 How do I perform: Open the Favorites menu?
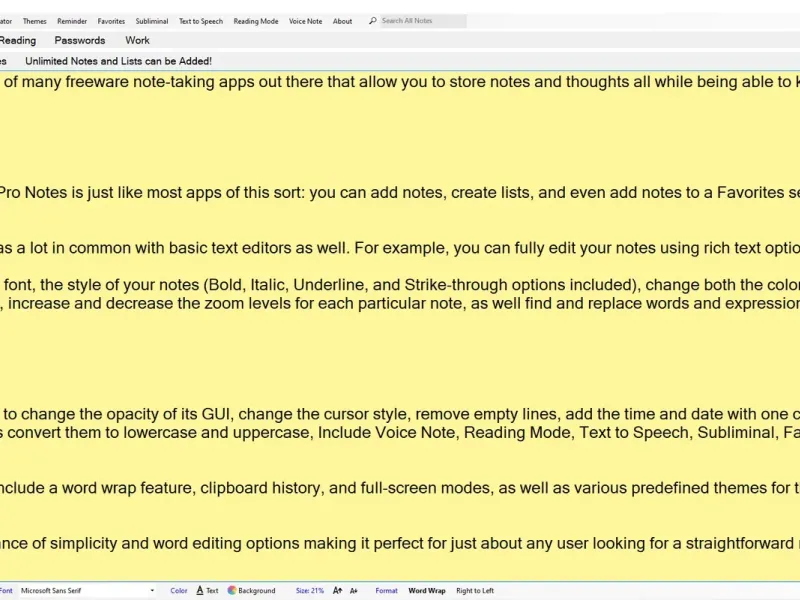[x=111, y=21]
